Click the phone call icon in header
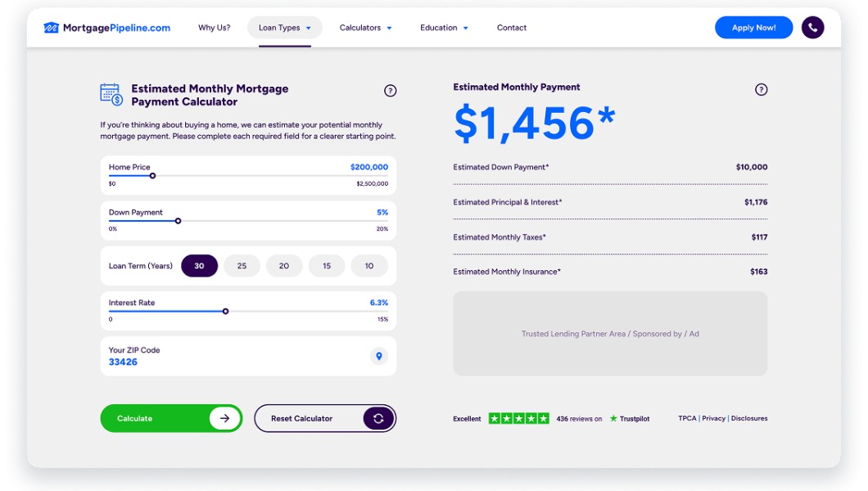The width and height of the screenshot is (868, 491). [x=812, y=28]
